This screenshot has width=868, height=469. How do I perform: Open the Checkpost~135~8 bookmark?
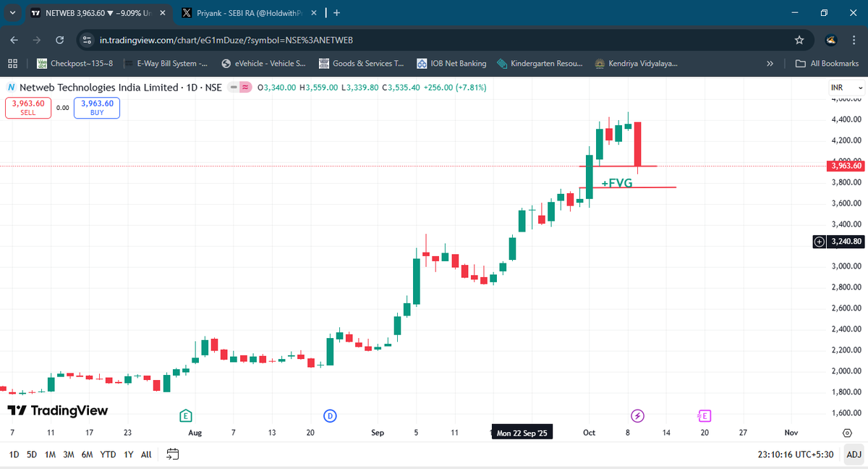75,64
